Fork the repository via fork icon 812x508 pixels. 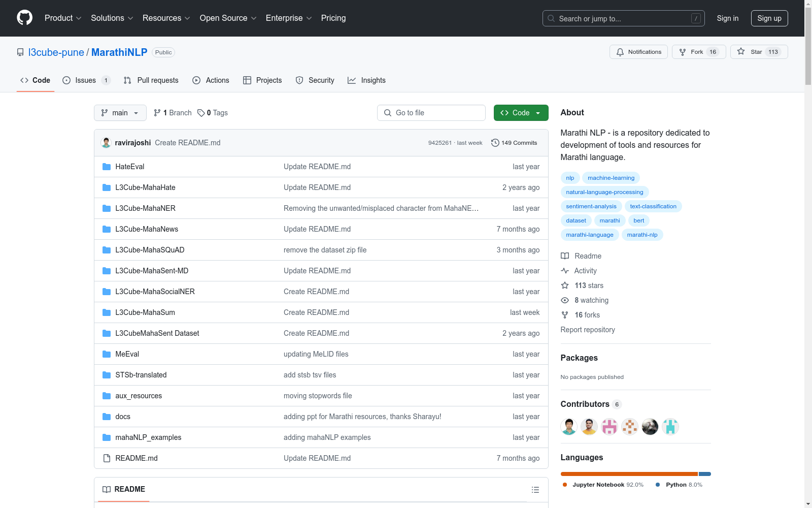coord(699,52)
